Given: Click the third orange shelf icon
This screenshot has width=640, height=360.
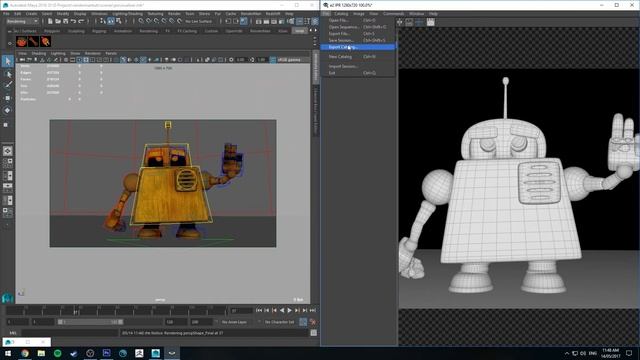Looking at the screenshot, I should pyautogui.click(x=45, y=41).
